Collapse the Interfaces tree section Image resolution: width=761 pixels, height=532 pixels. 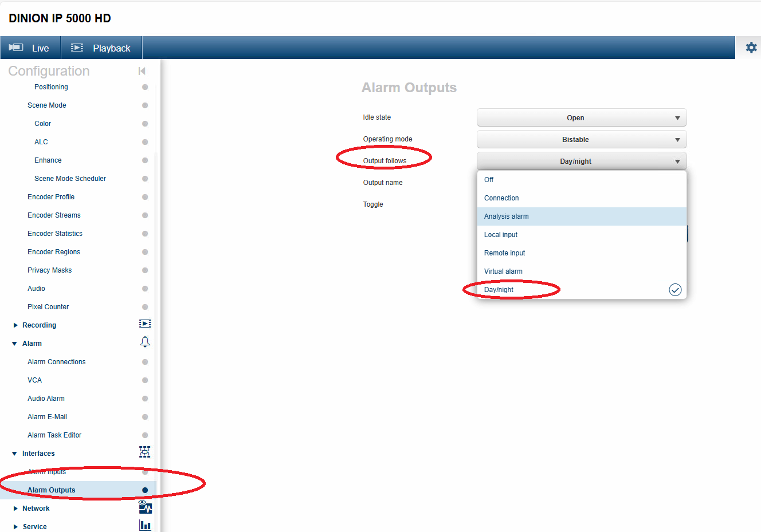click(x=15, y=454)
